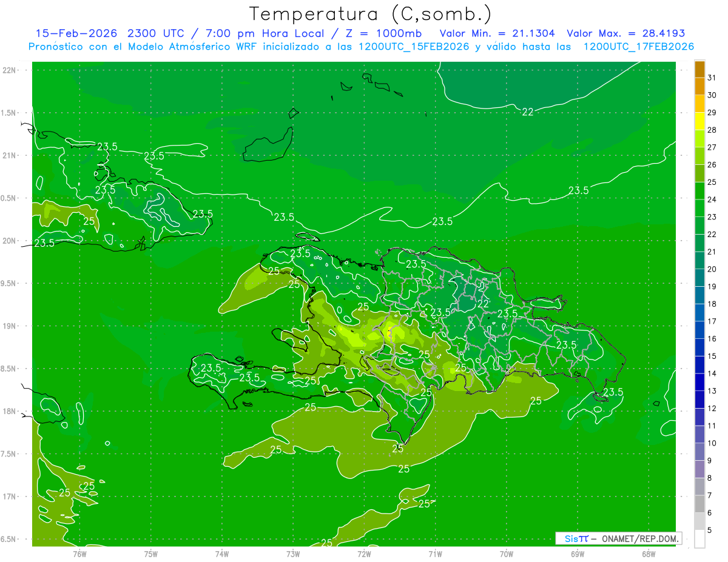Click the "70W" longitude axis label

click(x=506, y=554)
